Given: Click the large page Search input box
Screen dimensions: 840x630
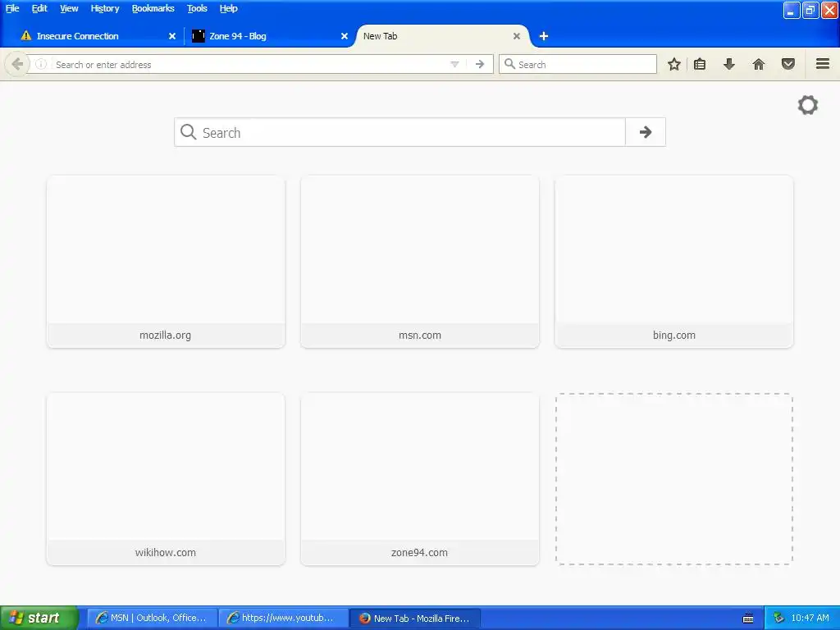Looking at the screenshot, I should pyautogui.click(x=399, y=132).
